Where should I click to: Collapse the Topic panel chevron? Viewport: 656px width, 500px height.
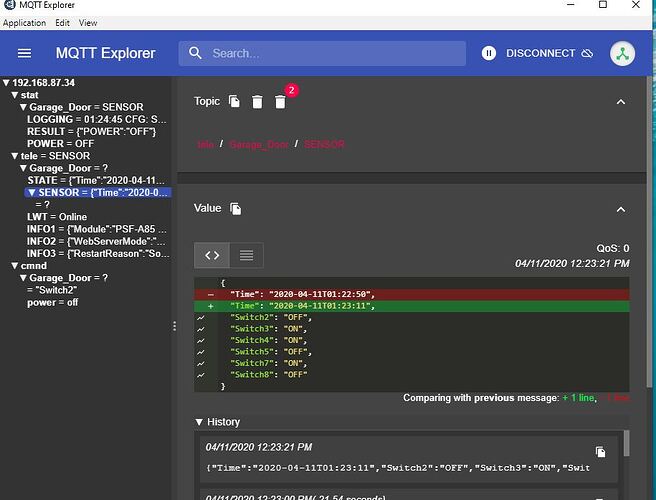pyautogui.click(x=621, y=102)
